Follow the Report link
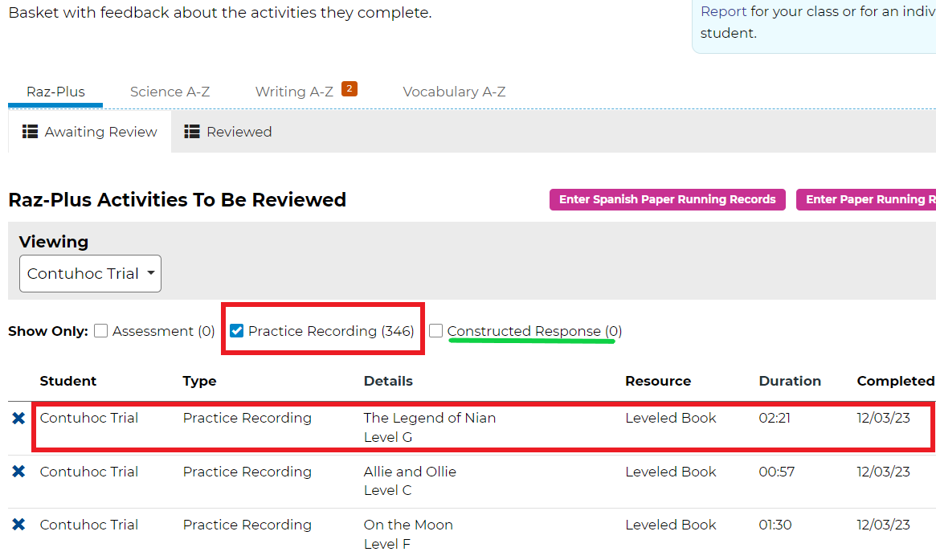936x560 pixels. point(723,11)
